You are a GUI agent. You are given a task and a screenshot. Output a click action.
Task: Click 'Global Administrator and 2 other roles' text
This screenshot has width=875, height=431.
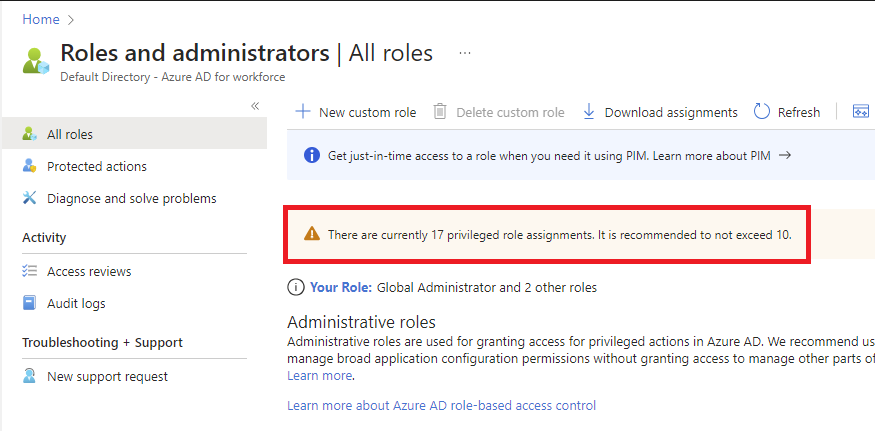point(487,288)
